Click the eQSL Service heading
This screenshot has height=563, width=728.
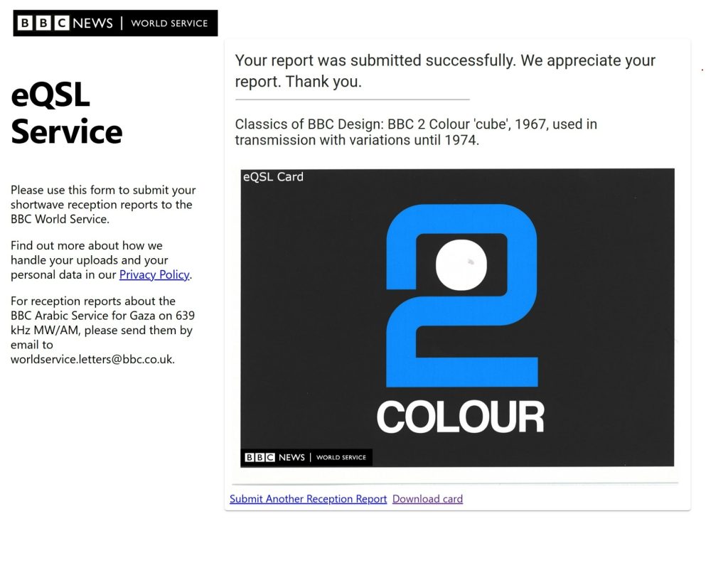point(66,113)
